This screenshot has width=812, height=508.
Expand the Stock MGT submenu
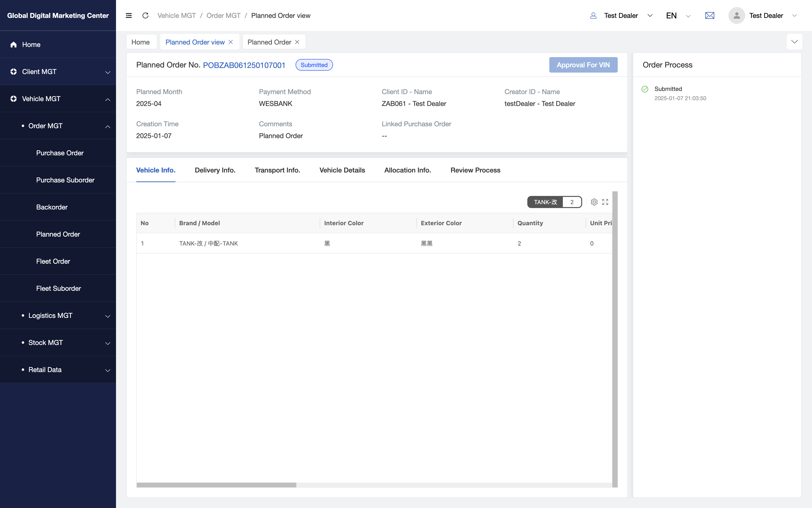(108, 343)
